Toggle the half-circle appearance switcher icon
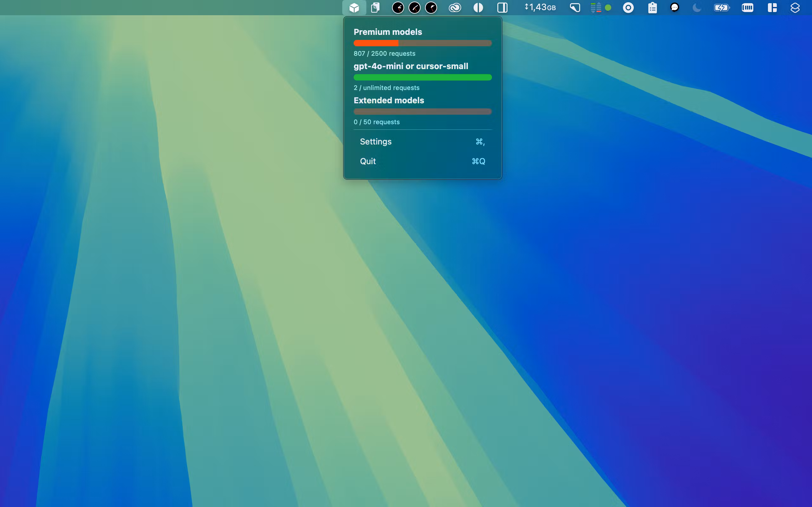The height and width of the screenshot is (507, 812). [478, 7]
